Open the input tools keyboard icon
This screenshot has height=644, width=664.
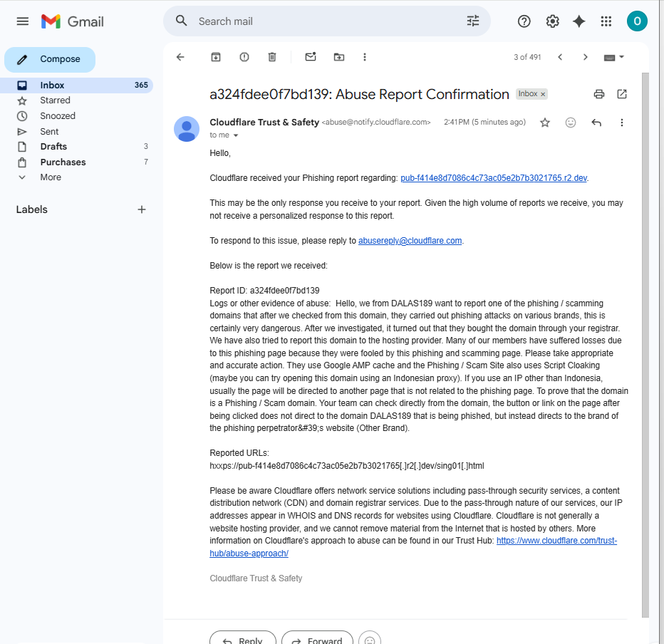(609, 57)
